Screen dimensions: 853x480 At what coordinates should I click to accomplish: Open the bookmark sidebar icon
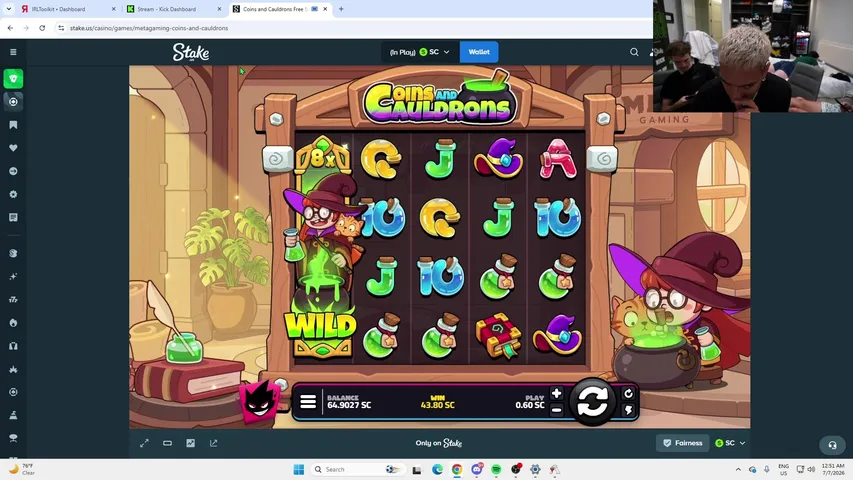14,125
